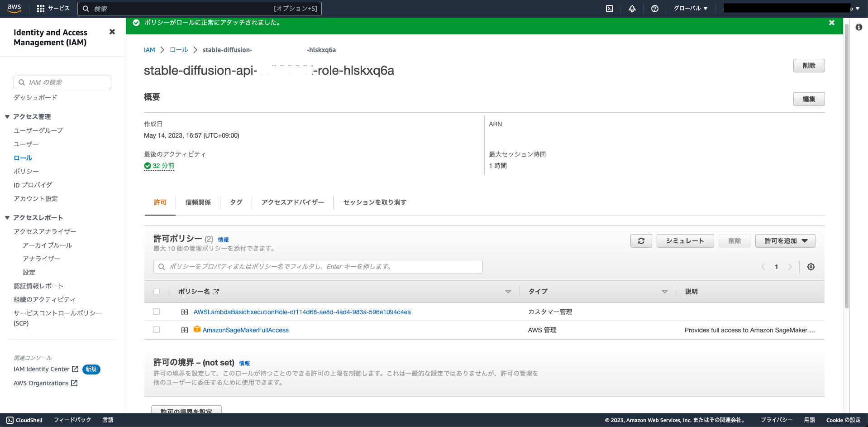Open AWS Organizations external link
The width and height of the screenshot is (868, 427).
click(45, 384)
